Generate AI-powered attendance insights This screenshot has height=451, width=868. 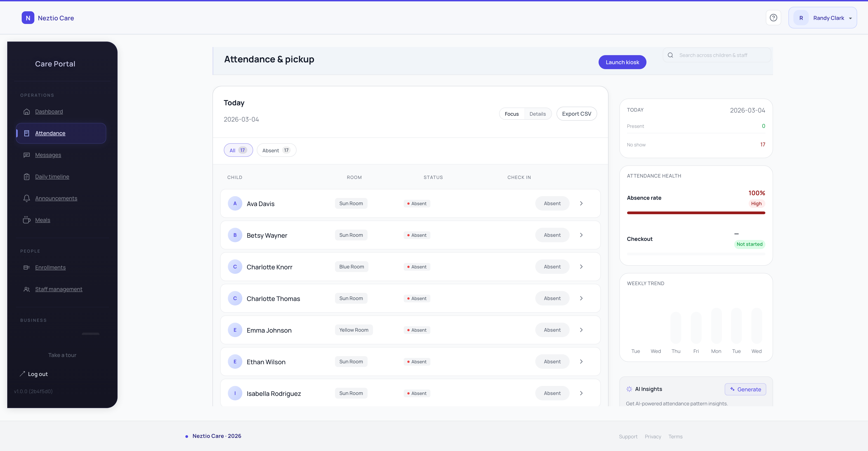[745, 389]
